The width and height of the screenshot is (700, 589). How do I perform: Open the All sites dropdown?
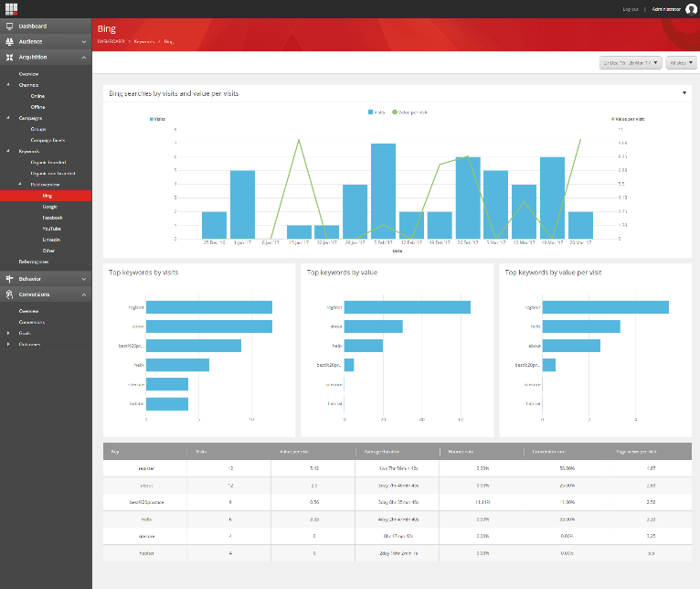click(681, 63)
